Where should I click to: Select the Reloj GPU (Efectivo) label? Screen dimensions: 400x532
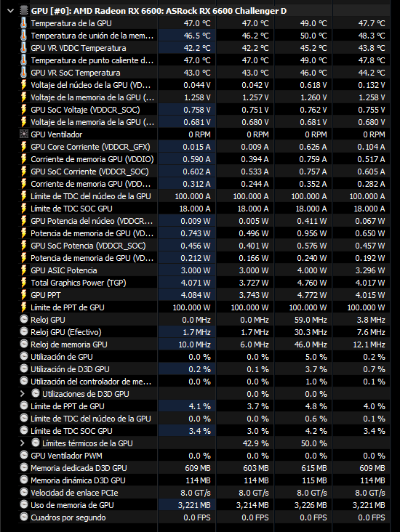point(66,333)
